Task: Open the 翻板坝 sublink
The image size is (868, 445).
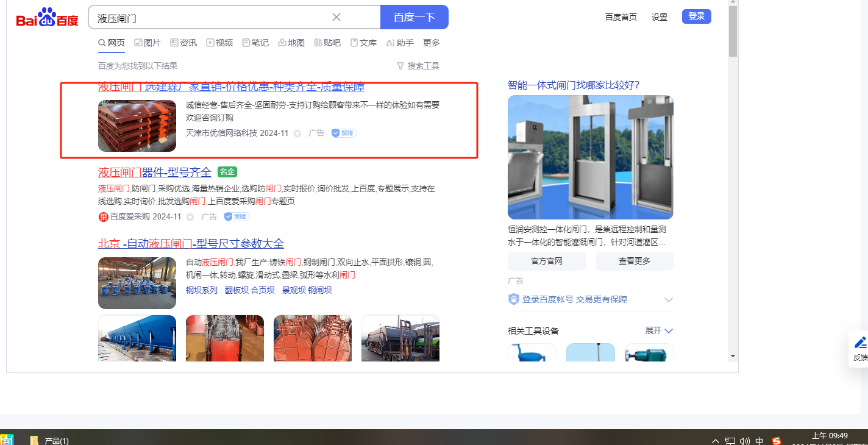Action: tap(237, 290)
